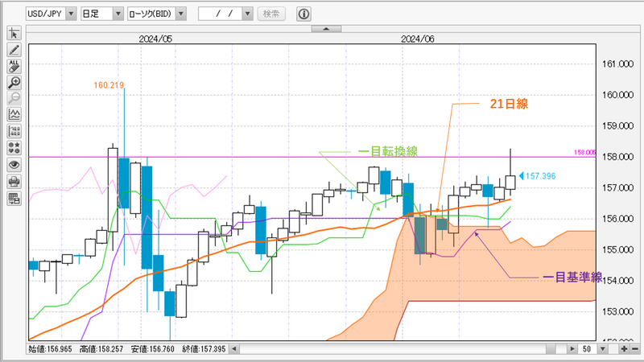The image size is (644, 362).
Task: Click the plus button to add bars
Action: pyautogui.click(x=624, y=349)
